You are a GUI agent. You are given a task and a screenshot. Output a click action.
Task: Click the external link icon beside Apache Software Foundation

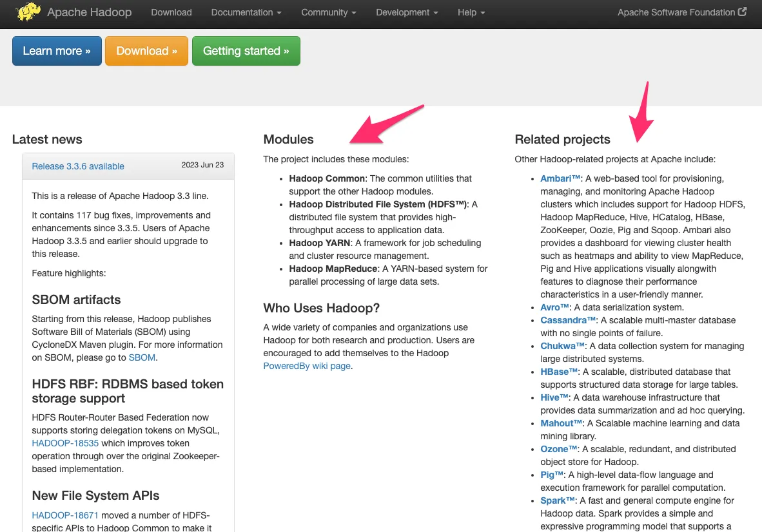pos(742,12)
